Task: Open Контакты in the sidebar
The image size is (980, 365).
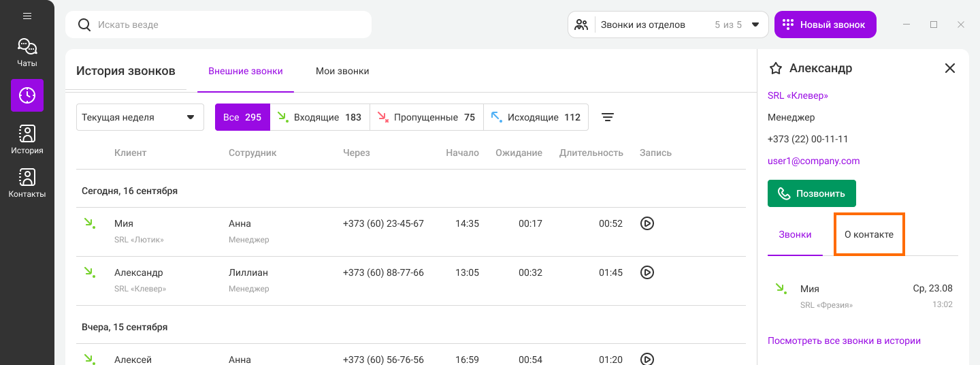Action: 27,184
